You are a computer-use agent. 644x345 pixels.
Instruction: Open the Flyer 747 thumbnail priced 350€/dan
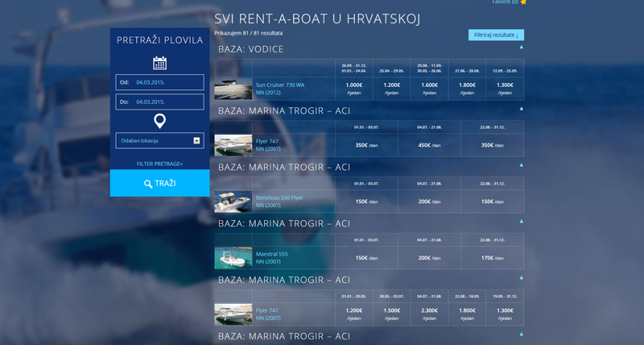(233, 145)
